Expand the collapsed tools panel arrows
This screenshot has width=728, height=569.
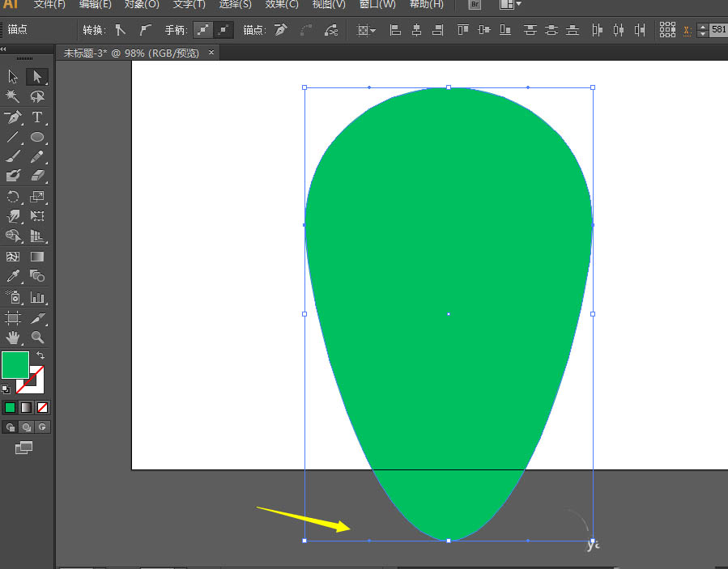pos(3,49)
